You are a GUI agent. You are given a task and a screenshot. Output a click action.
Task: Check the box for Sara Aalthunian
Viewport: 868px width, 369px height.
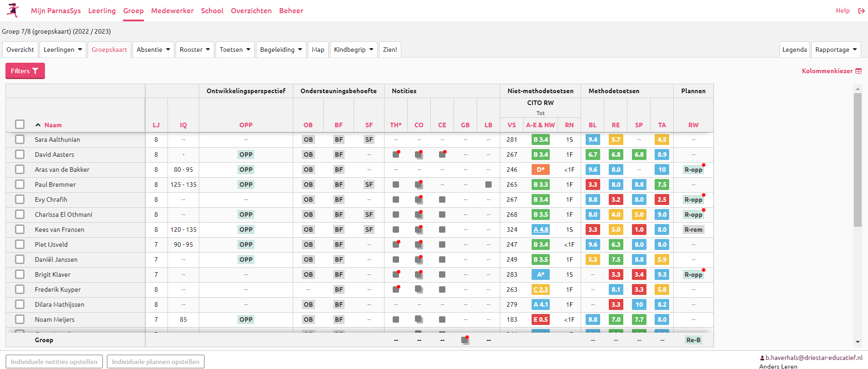(20, 139)
